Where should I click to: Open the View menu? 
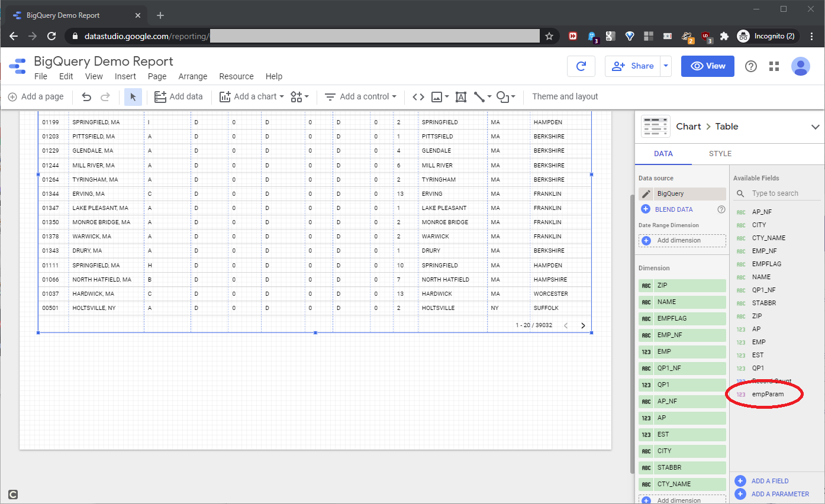pyautogui.click(x=94, y=76)
